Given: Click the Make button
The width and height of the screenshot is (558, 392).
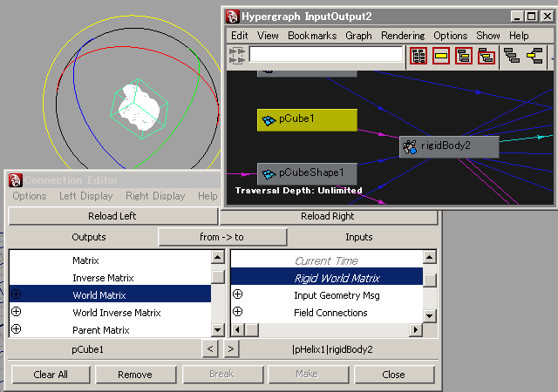Looking at the screenshot, I should [x=308, y=375].
